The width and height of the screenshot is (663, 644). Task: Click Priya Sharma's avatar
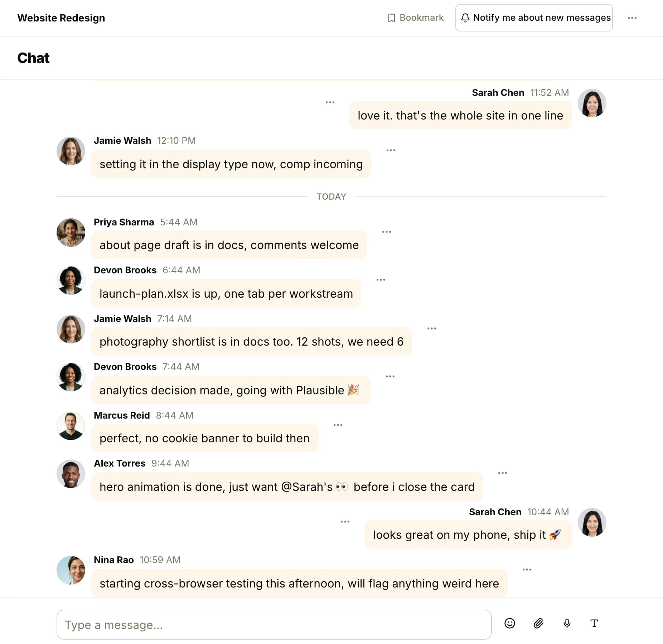71,233
